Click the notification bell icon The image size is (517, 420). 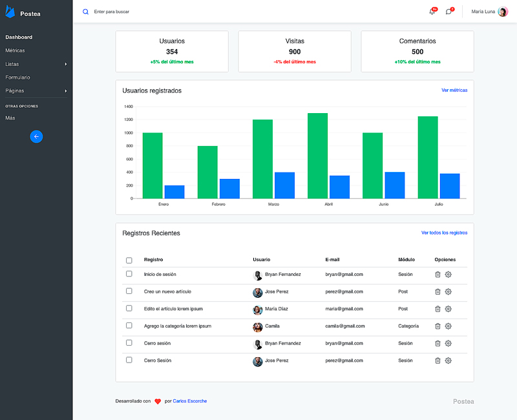point(432,12)
